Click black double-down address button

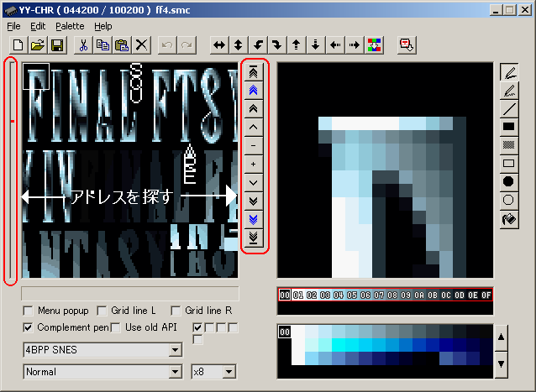click(x=254, y=201)
